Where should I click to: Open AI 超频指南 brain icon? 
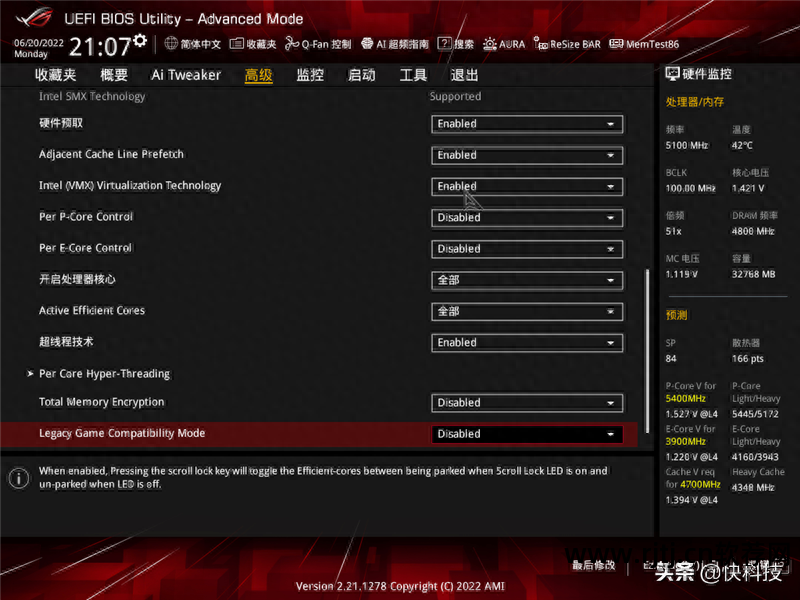pos(367,44)
